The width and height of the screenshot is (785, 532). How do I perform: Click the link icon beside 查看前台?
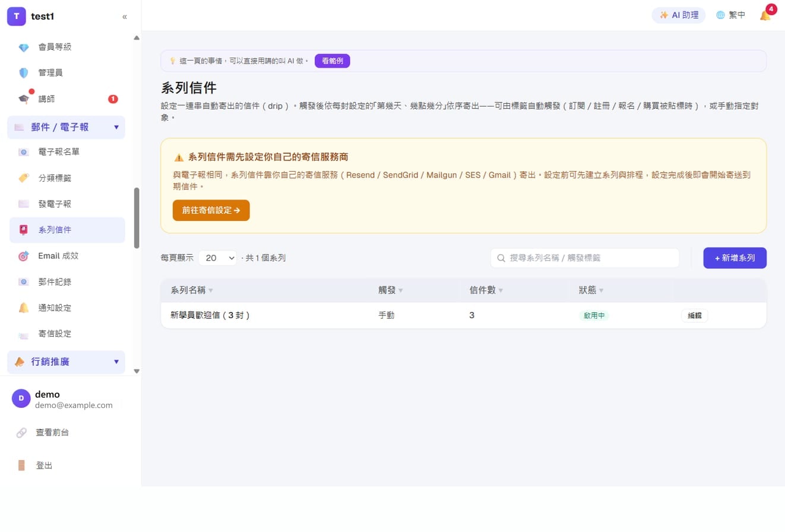pos(21,433)
